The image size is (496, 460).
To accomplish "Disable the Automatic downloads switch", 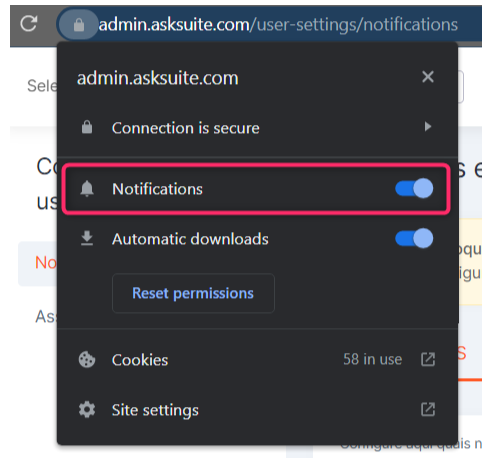I will click(414, 238).
